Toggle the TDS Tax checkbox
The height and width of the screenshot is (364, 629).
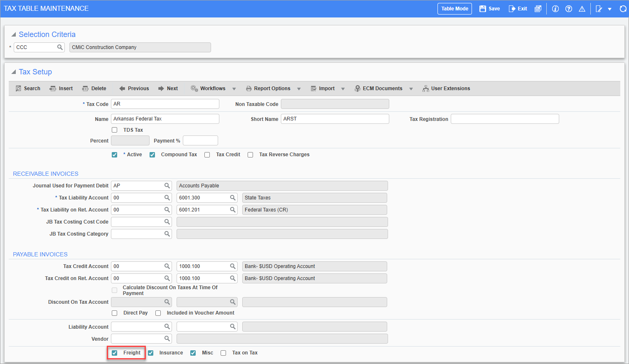tap(115, 130)
